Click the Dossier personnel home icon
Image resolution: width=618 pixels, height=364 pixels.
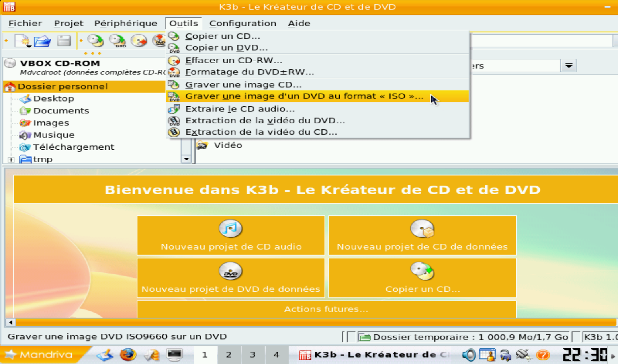(x=10, y=86)
